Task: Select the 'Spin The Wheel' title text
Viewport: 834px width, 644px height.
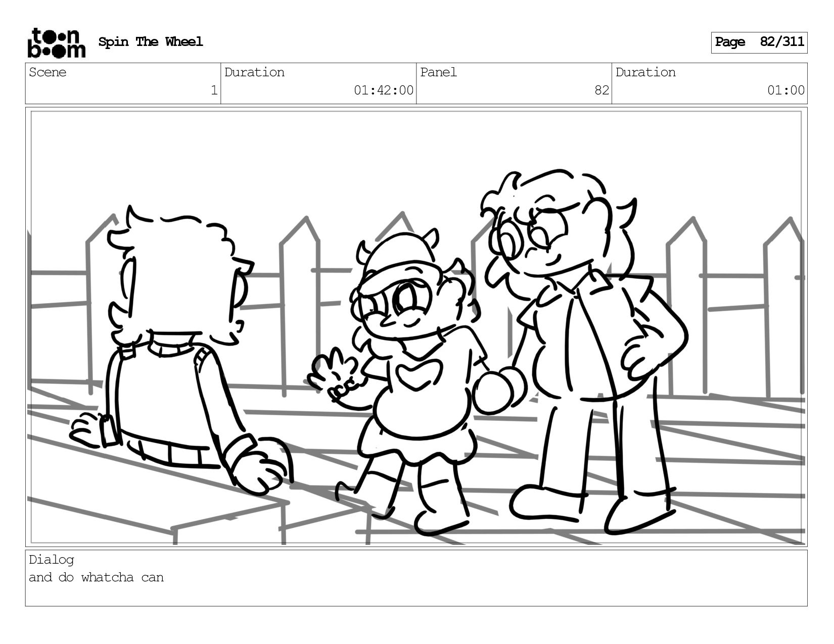Action: [x=151, y=42]
